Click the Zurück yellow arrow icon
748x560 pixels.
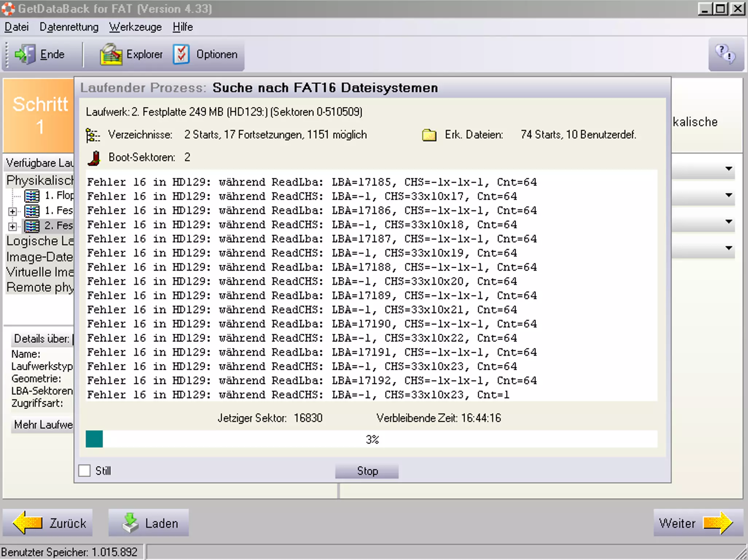point(27,523)
